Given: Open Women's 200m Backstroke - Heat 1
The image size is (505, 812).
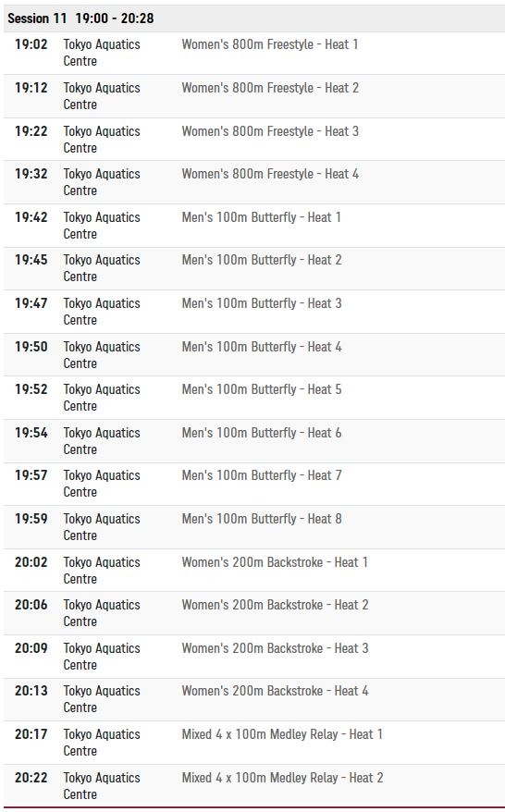Looking at the screenshot, I should click(275, 562).
